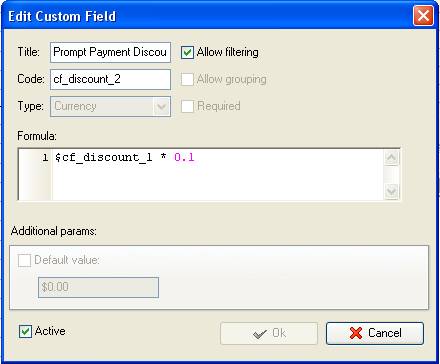
Task: Click the formula scrollbar down arrow
Action: (x=391, y=191)
